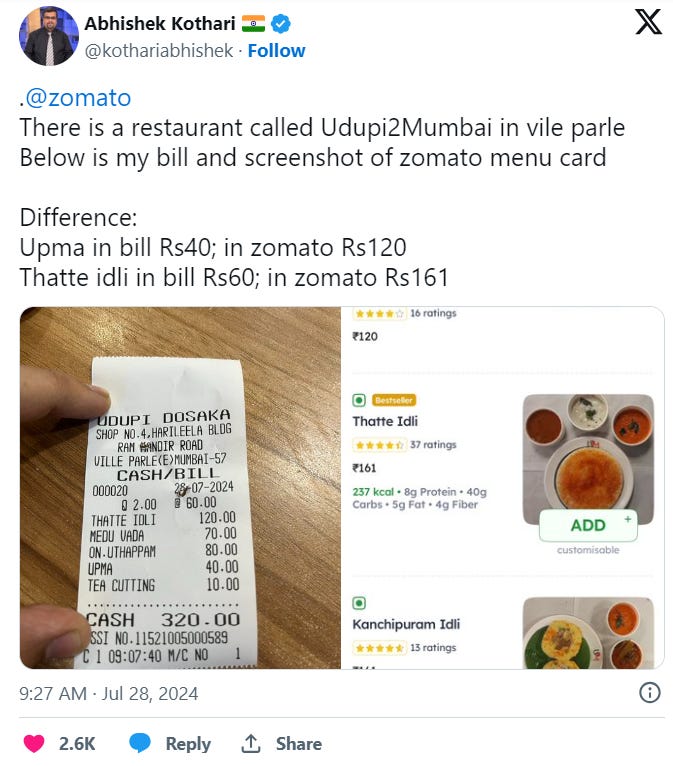
Task: Click the ADD button for Thatte Idli
Action: pos(589,525)
